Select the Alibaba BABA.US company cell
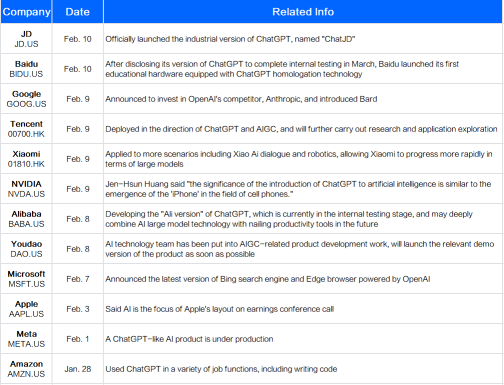The image size is (504, 385). coord(26,219)
